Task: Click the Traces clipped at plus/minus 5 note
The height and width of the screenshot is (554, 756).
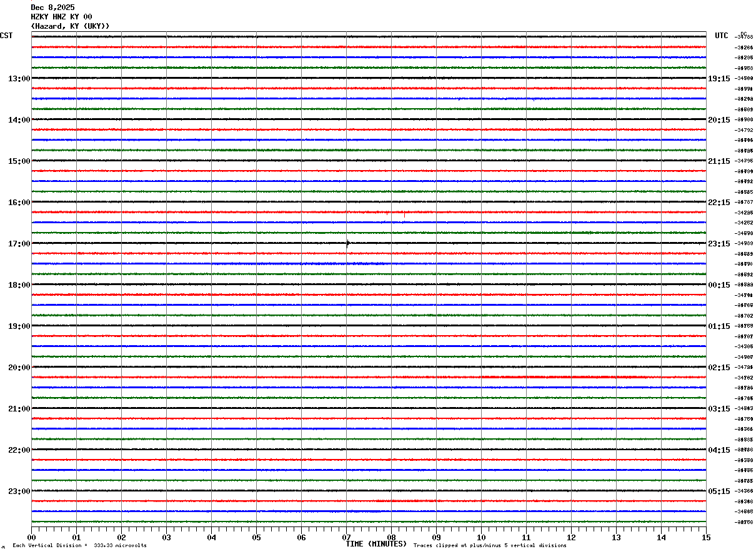Action: [490, 546]
